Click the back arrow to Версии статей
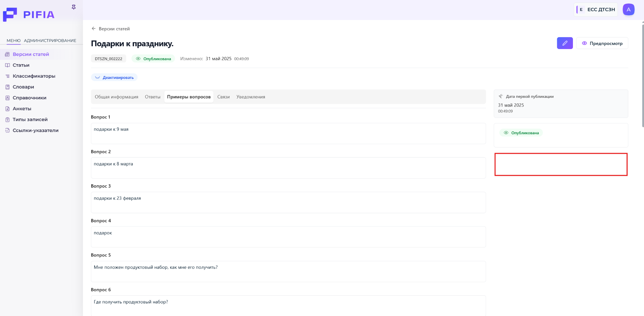Screen dimensions: 644x316 click(93, 29)
